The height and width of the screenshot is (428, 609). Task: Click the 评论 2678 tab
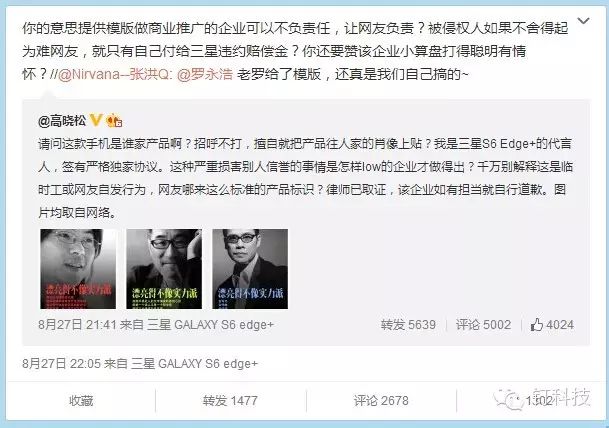381,400
